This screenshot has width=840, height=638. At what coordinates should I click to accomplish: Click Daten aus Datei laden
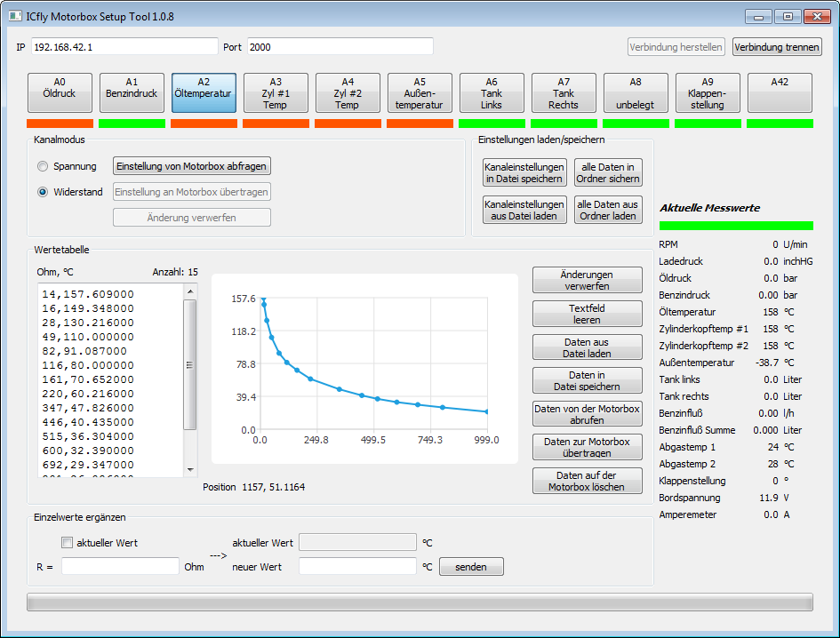(x=587, y=347)
